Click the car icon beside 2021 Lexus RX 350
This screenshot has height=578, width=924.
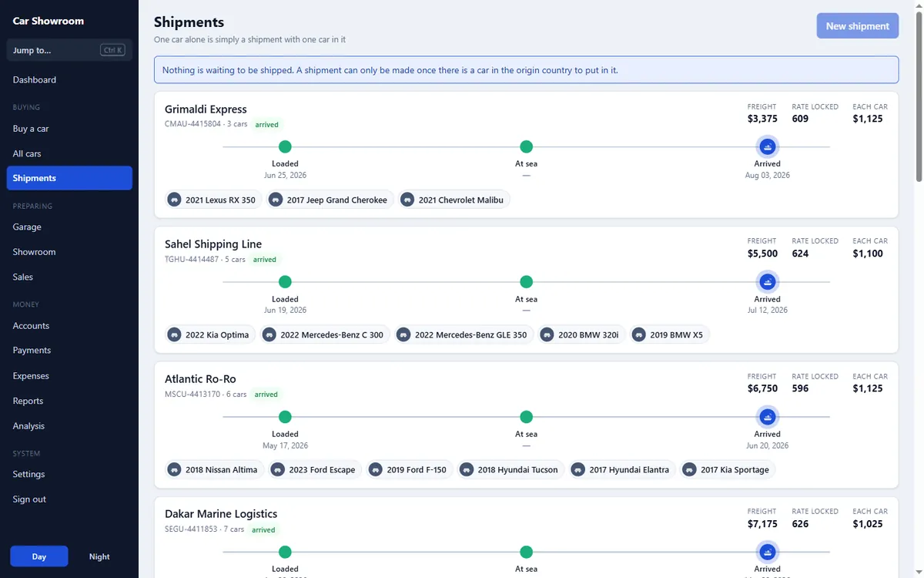[x=175, y=200]
